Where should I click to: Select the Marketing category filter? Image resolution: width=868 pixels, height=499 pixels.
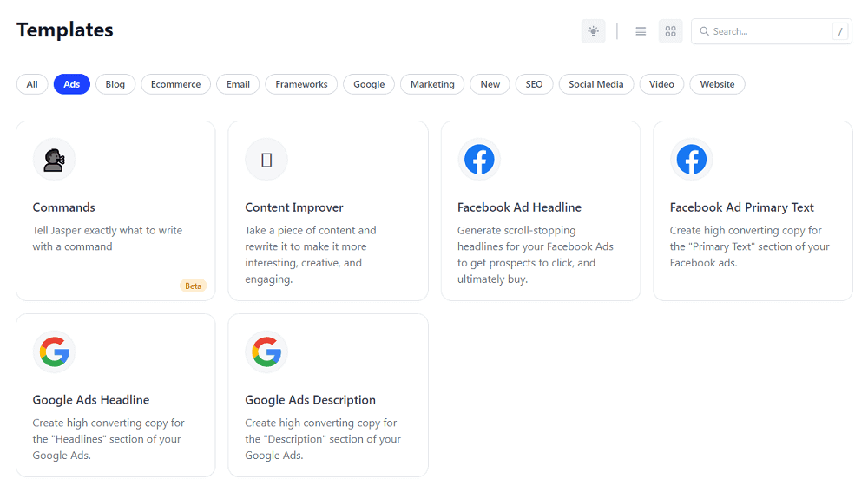(432, 84)
